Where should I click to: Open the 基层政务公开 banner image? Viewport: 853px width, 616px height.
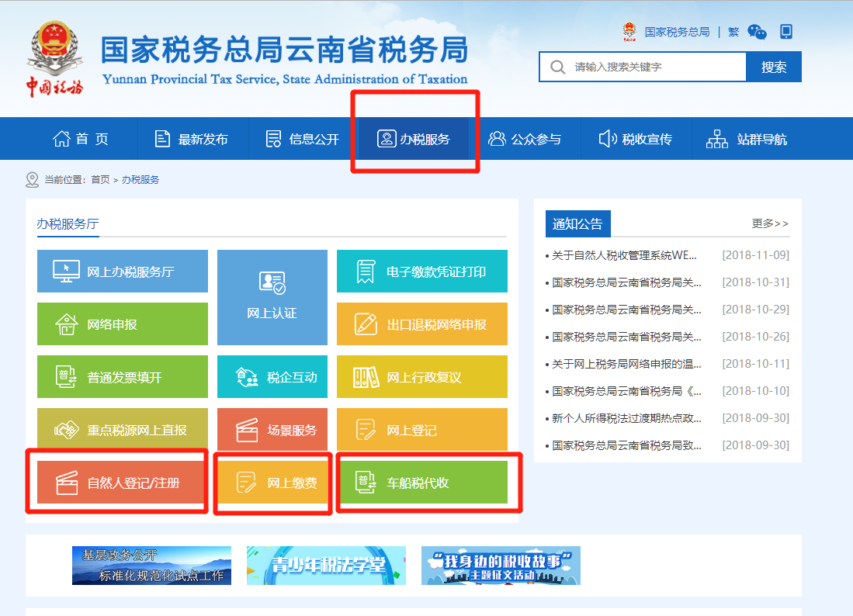[x=152, y=566]
